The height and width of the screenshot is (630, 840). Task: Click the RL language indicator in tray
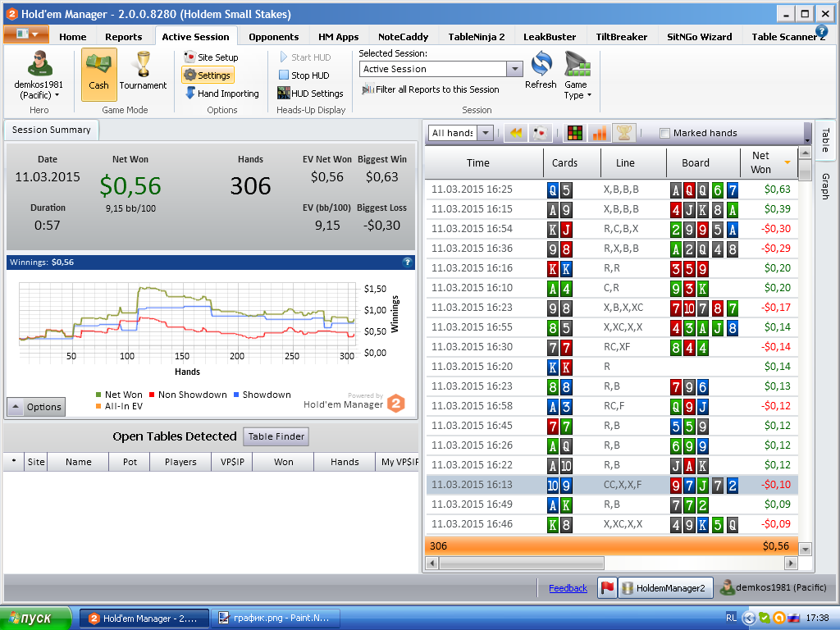[731, 618]
